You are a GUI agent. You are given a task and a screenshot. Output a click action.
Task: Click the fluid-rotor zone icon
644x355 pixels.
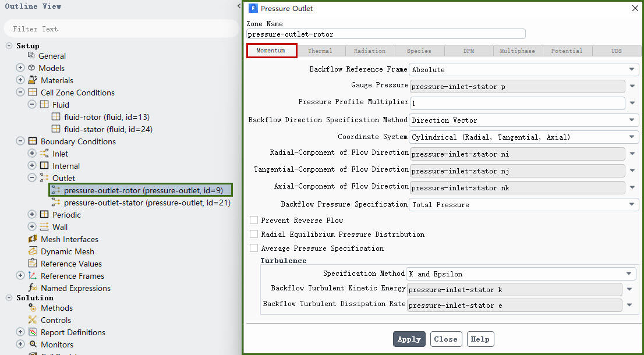click(x=56, y=117)
